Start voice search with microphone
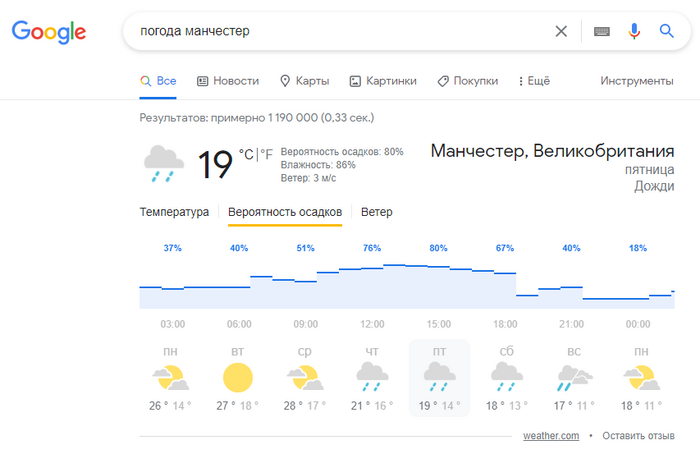 [633, 31]
